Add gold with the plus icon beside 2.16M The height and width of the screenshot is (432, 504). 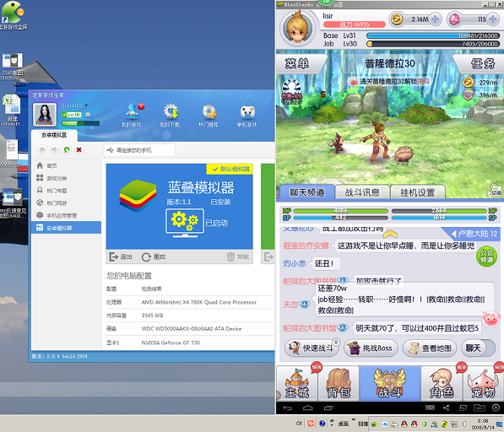(435, 19)
